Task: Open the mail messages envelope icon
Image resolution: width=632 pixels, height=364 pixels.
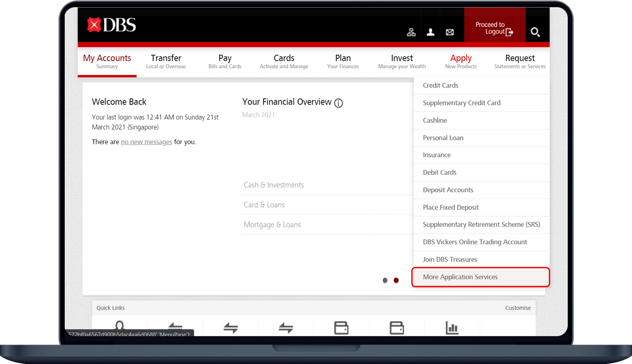Action: point(449,32)
